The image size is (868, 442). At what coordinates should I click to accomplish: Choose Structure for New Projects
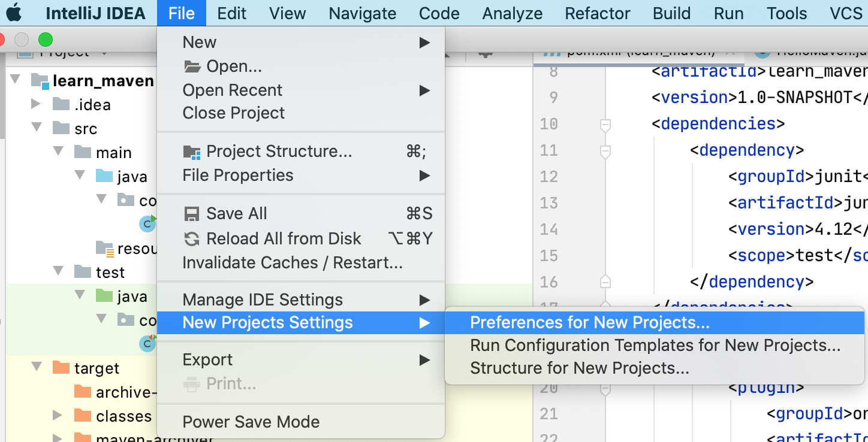coord(579,368)
